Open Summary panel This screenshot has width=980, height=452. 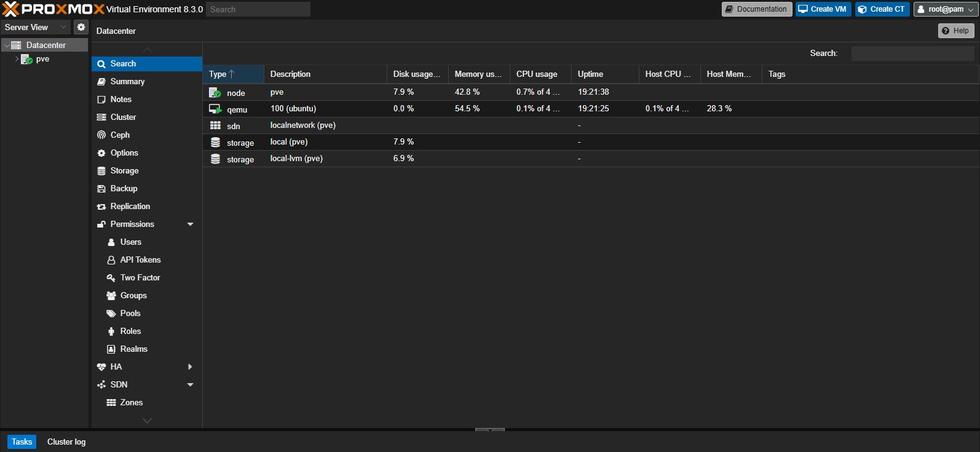(147, 81)
